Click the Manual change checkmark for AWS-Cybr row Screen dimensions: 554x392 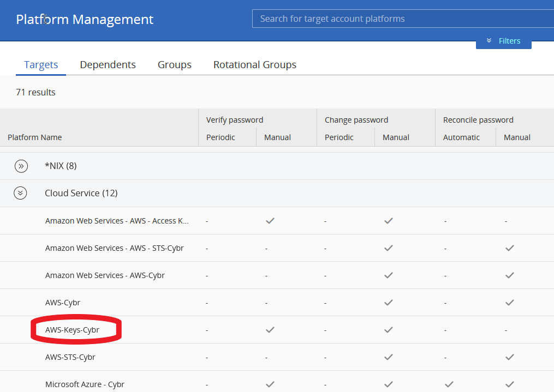point(388,302)
